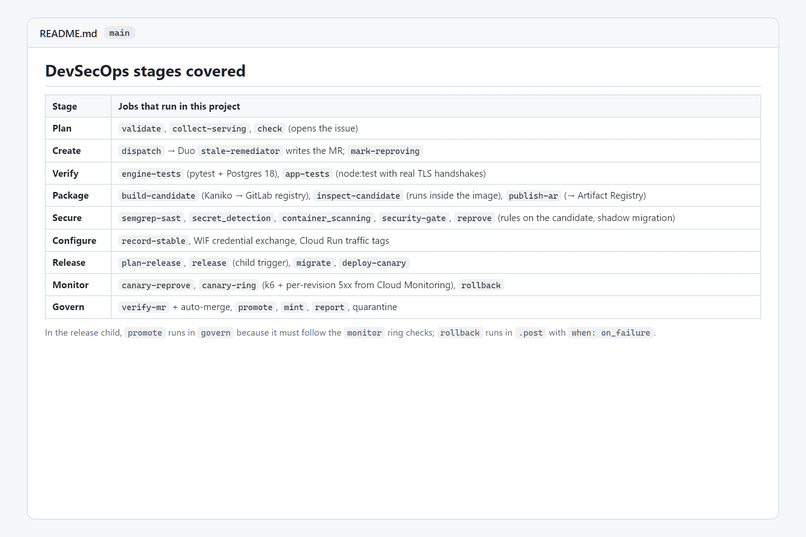The width and height of the screenshot is (806, 537).
Task: Click the container_scanning code label
Action: (x=326, y=218)
